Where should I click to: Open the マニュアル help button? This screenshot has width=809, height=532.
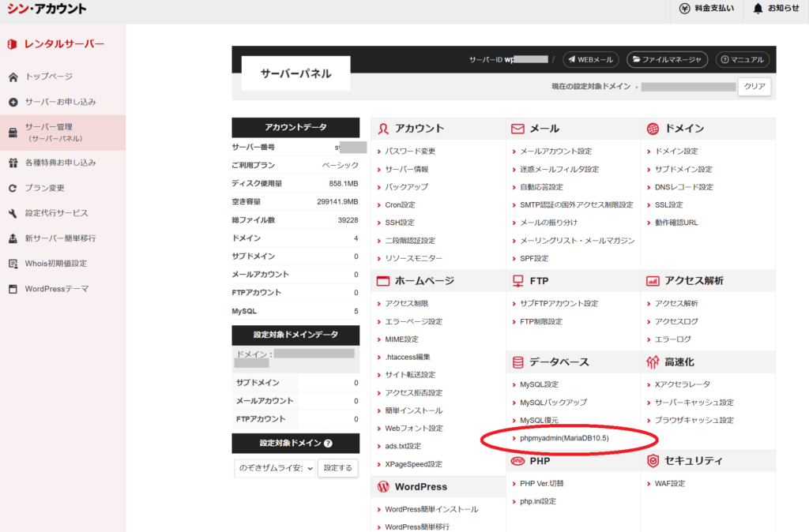pyautogui.click(x=743, y=59)
